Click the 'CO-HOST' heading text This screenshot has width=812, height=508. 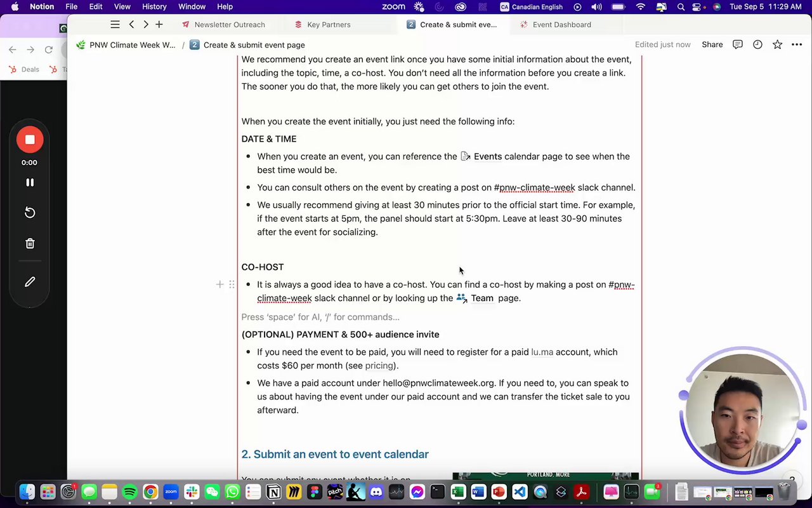[x=263, y=267]
